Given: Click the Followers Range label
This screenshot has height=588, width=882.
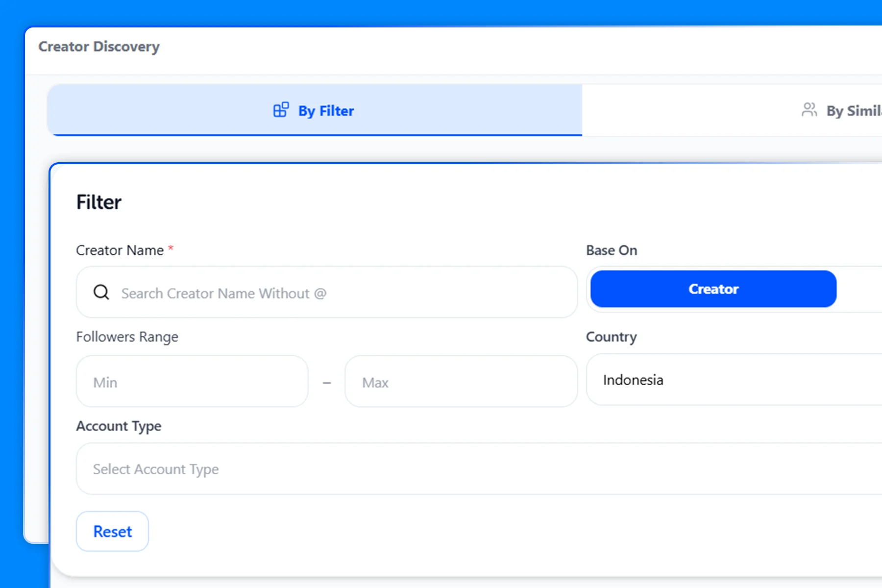Looking at the screenshot, I should (127, 337).
